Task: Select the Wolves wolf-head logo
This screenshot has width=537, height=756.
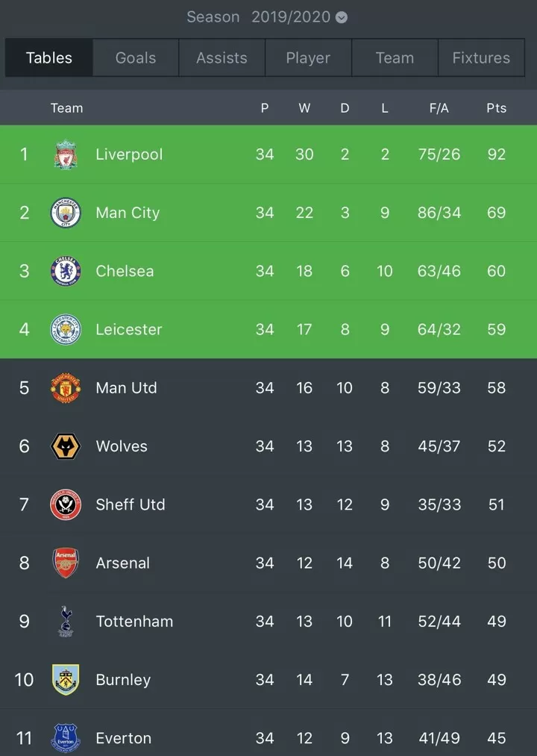Action: point(66,446)
